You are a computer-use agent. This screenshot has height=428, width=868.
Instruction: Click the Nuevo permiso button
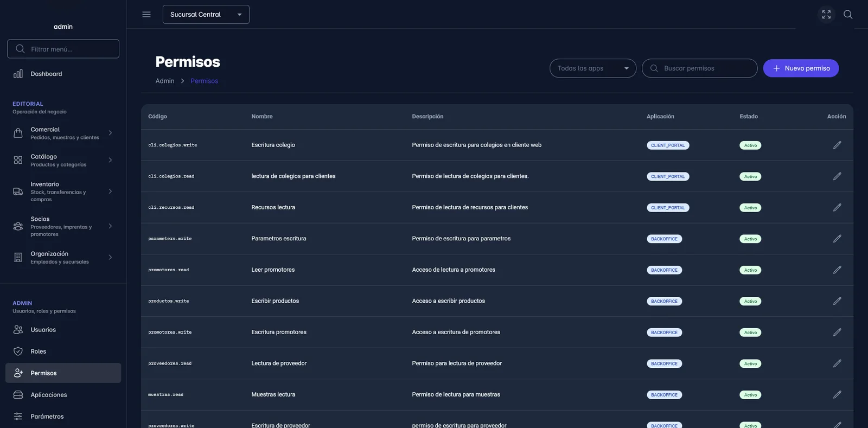801,68
